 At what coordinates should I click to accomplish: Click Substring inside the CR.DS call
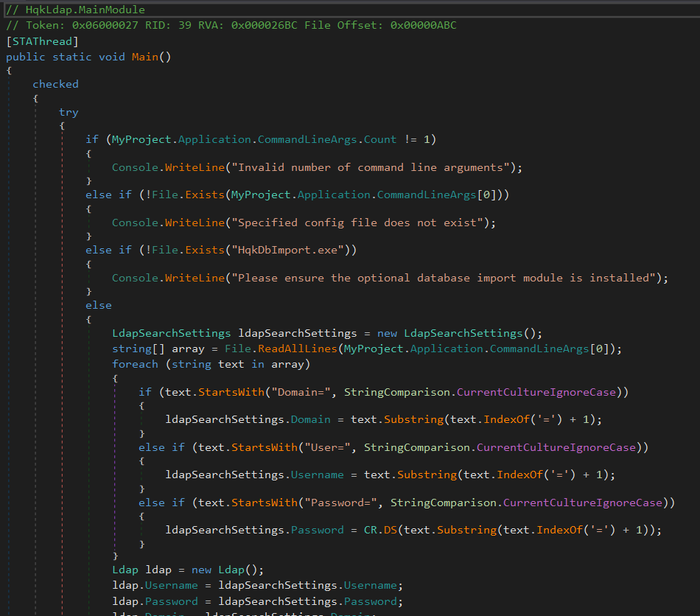coord(466,531)
